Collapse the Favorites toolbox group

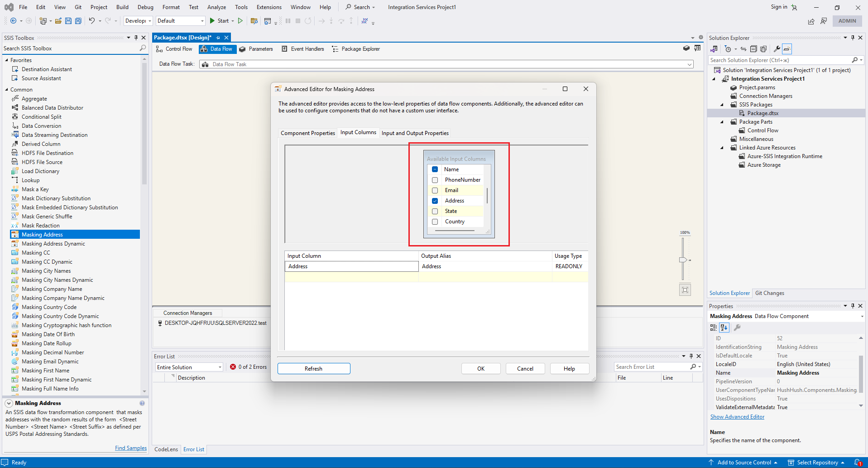click(x=7, y=60)
